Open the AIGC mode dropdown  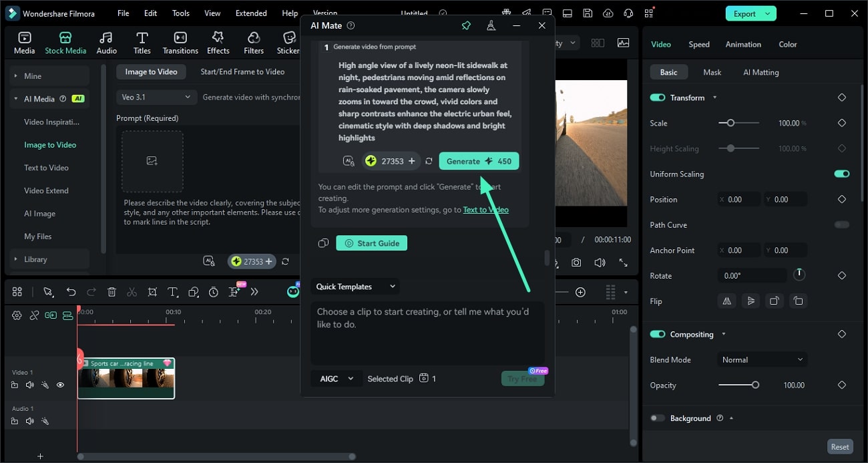tap(337, 379)
